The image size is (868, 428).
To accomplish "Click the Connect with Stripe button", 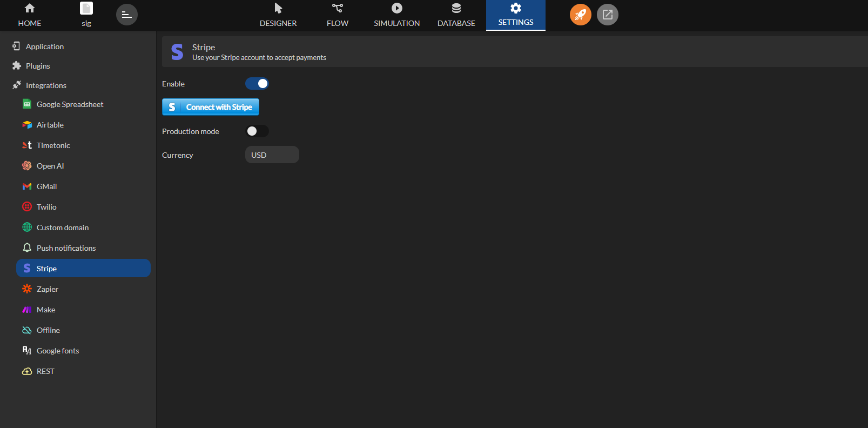I will (x=211, y=107).
